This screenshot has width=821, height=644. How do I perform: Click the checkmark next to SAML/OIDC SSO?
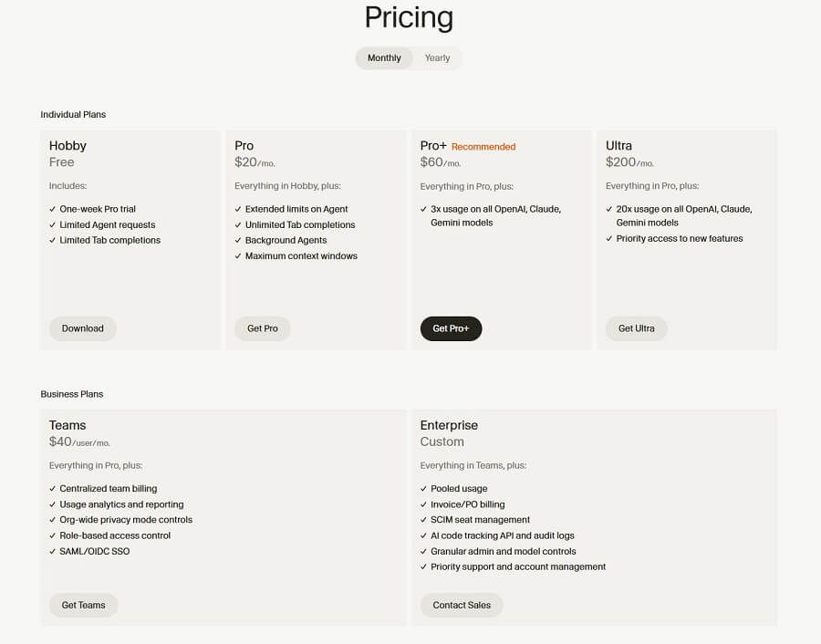52,552
